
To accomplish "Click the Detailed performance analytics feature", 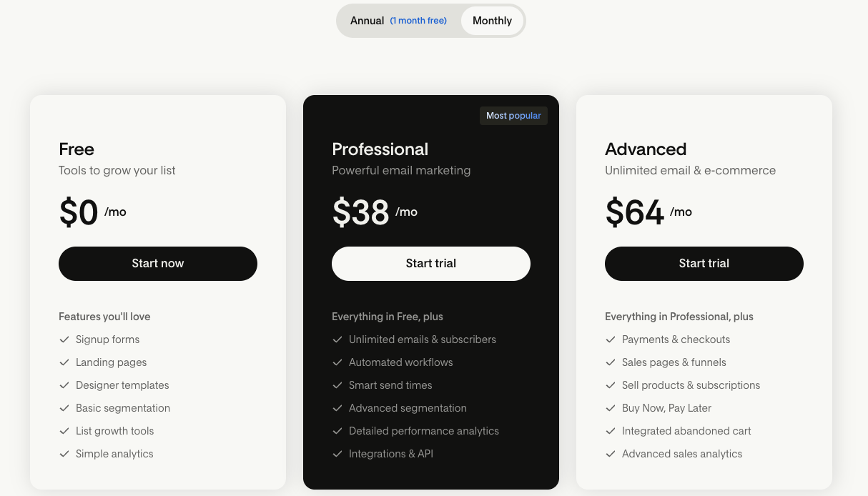I will coord(424,431).
